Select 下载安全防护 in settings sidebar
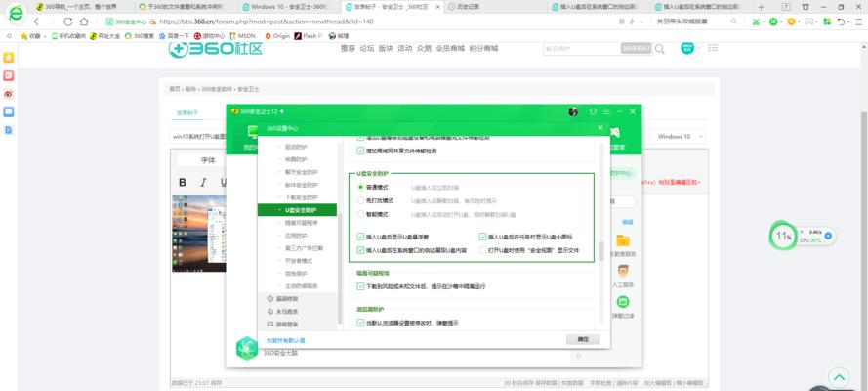The width and height of the screenshot is (868, 391). pyautogui.click(x=301, y=197)
